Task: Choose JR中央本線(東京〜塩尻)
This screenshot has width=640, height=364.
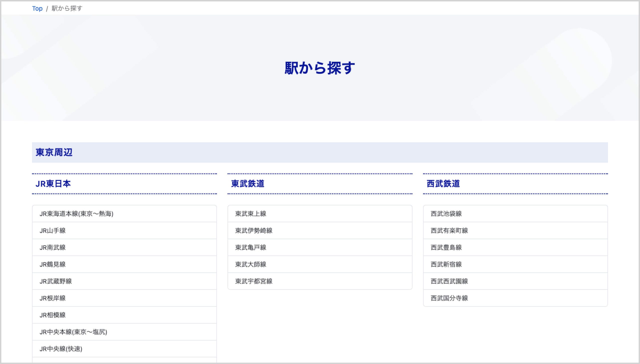Action: (x=124, y=332)
